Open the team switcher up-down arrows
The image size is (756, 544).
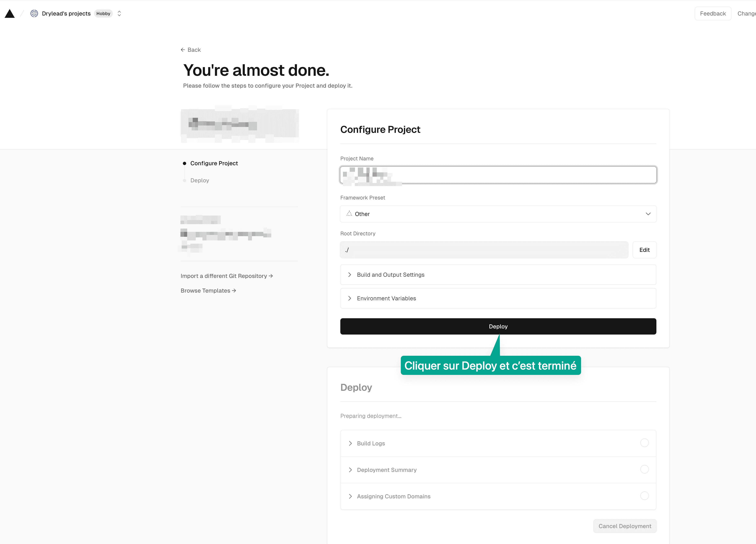coord(119,13)
